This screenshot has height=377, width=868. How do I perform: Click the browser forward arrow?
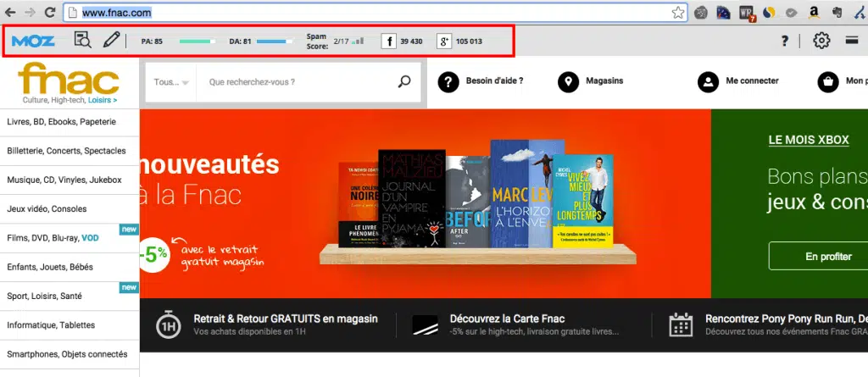click(x=30, y=12)
